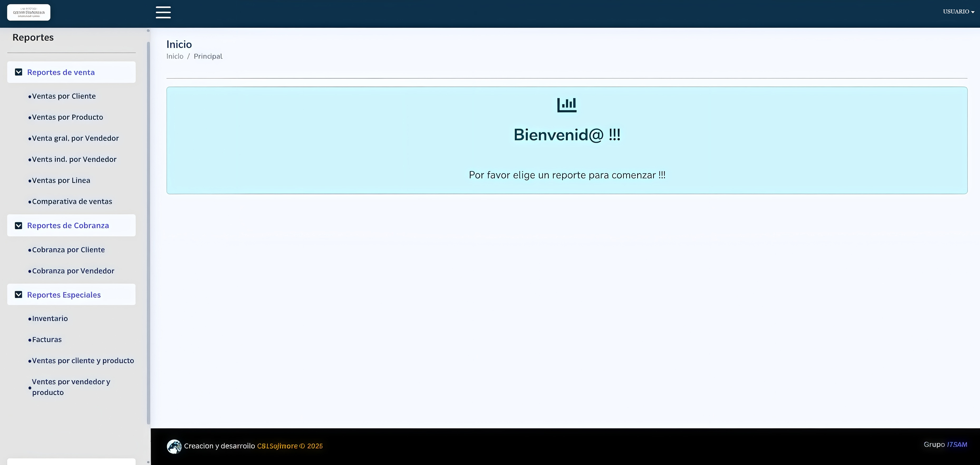Click the round developer logo in footer
The image size is (980, 465).
pyautogui.click(x=174, y=446)
